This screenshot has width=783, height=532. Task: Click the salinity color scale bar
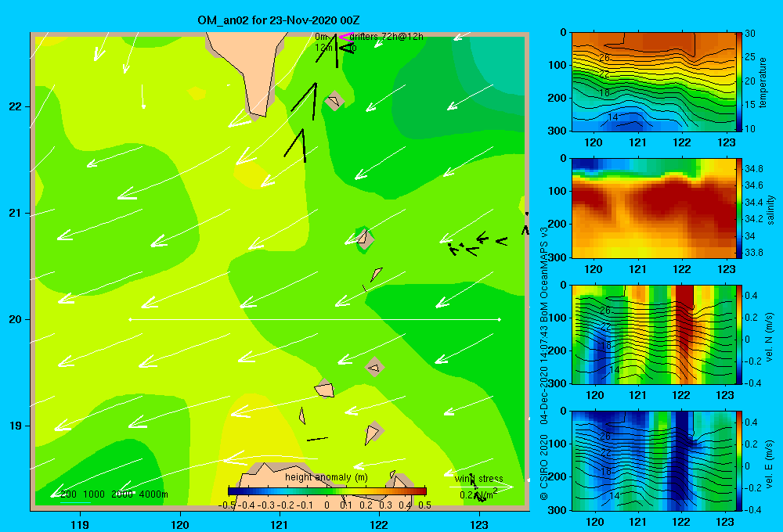coord(739,208)
